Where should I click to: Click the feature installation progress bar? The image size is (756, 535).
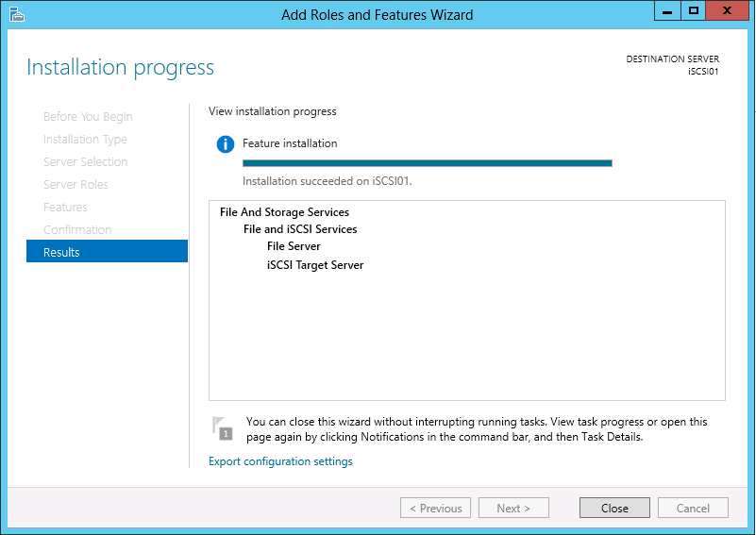[428, 163]
